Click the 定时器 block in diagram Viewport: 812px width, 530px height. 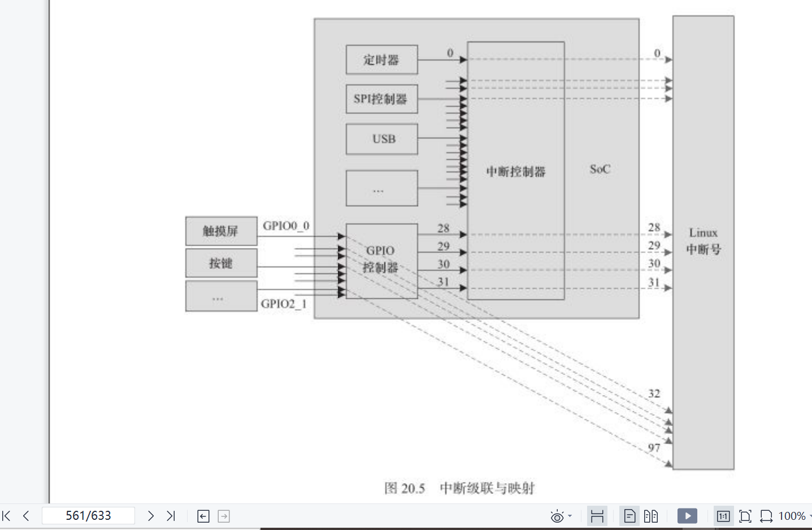tap(382, 59)
